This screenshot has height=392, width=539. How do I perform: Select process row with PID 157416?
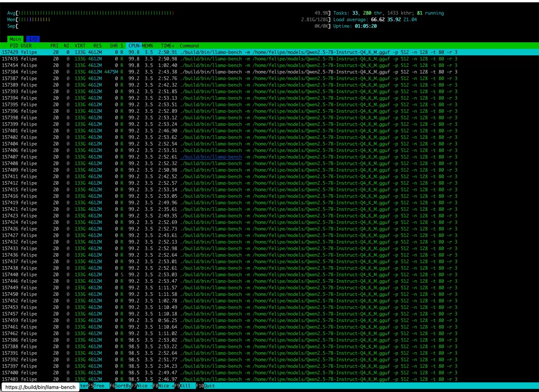269,196
